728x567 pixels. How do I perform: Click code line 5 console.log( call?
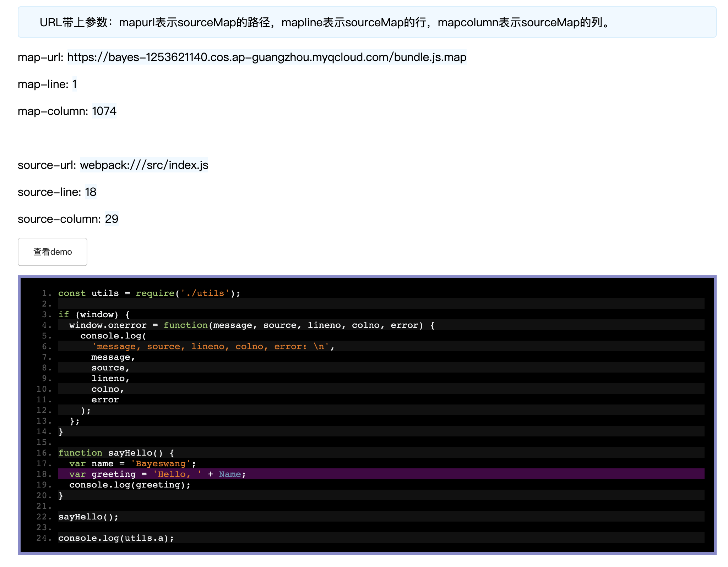pyautogui.click(x=113, y=336)
